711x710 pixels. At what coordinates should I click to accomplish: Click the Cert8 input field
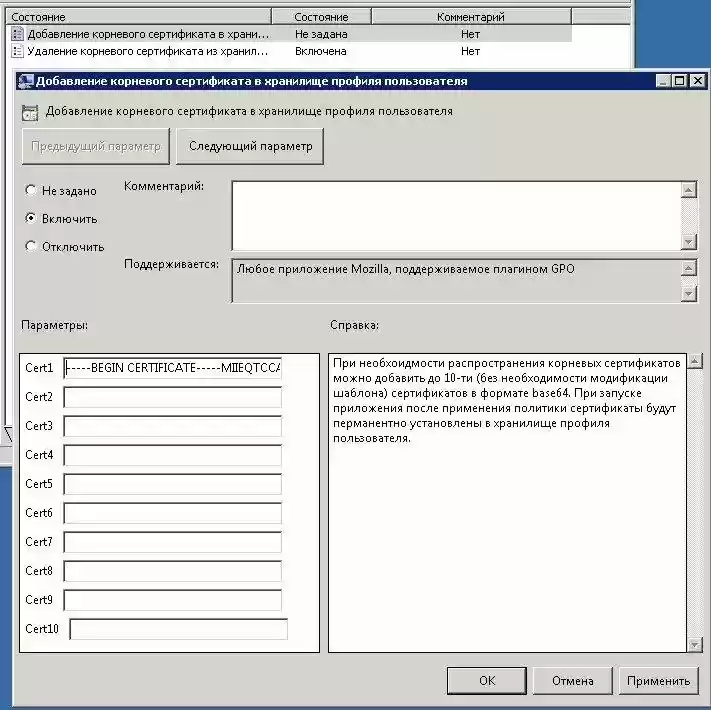point(173,571)
